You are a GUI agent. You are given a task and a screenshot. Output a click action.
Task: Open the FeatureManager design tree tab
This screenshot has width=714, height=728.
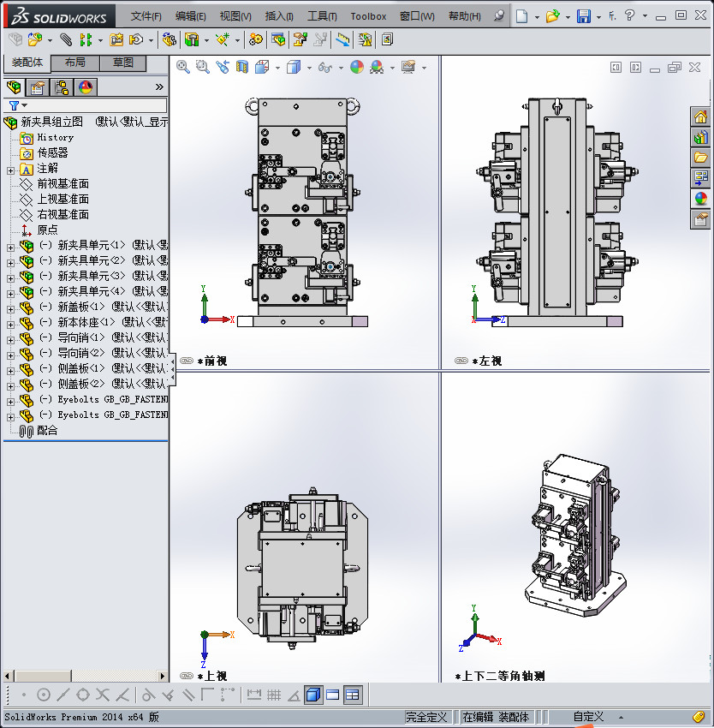[14, 87]
